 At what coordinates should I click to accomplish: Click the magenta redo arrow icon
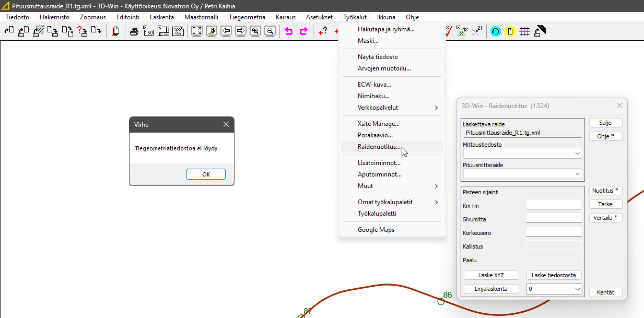[x=303, y=31]
